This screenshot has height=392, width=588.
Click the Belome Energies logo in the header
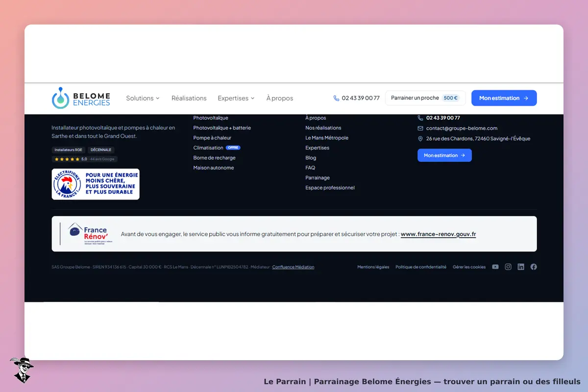[81, 98]
